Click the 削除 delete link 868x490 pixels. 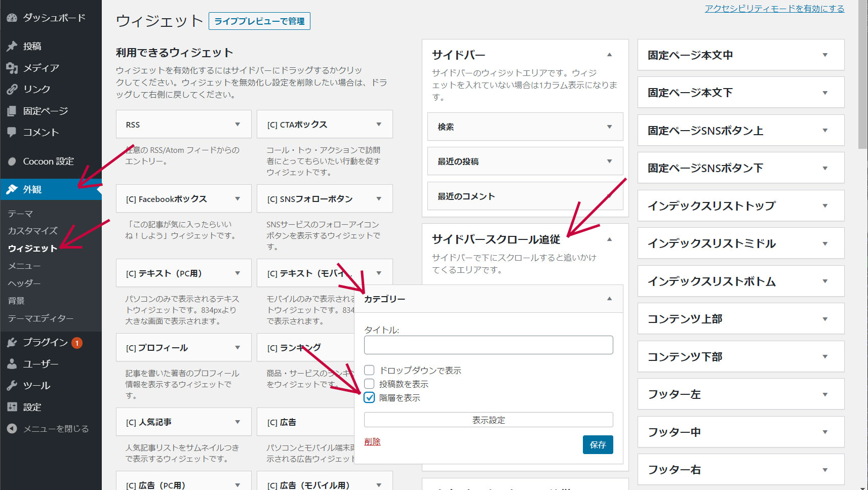(x=372, y=441)
